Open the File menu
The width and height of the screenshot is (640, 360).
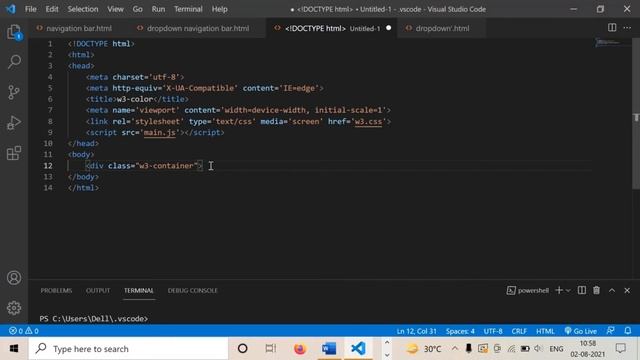(x=31, y=9)
